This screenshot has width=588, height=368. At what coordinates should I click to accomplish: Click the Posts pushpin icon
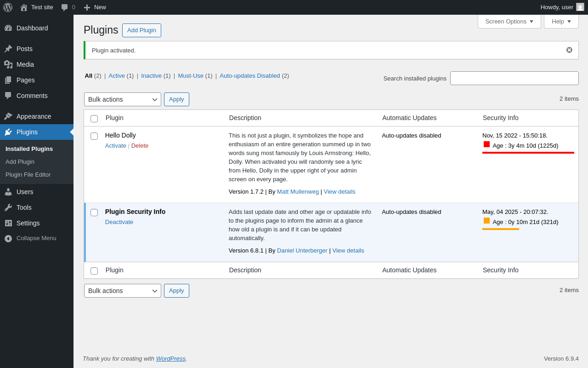[x=8, y=49]
